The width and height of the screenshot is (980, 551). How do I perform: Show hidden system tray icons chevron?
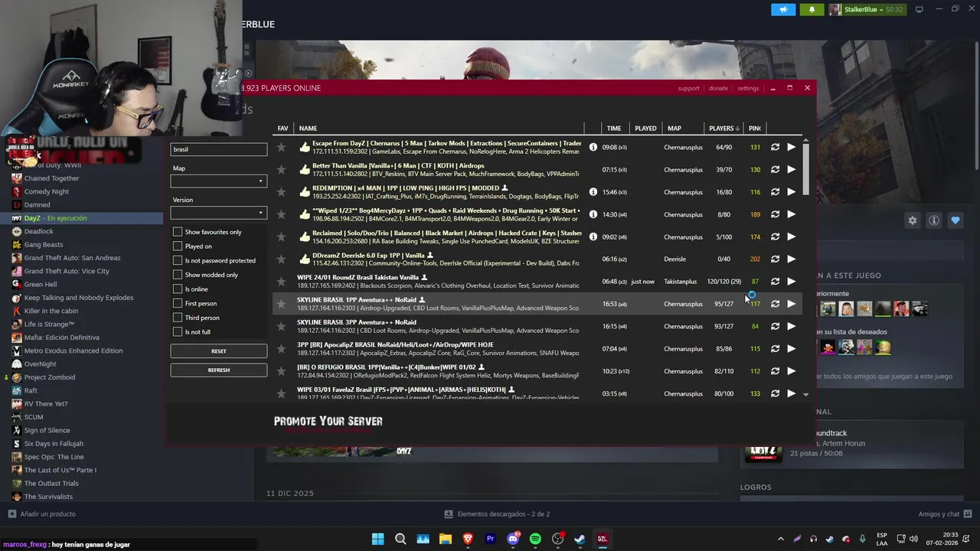point(780,539)
